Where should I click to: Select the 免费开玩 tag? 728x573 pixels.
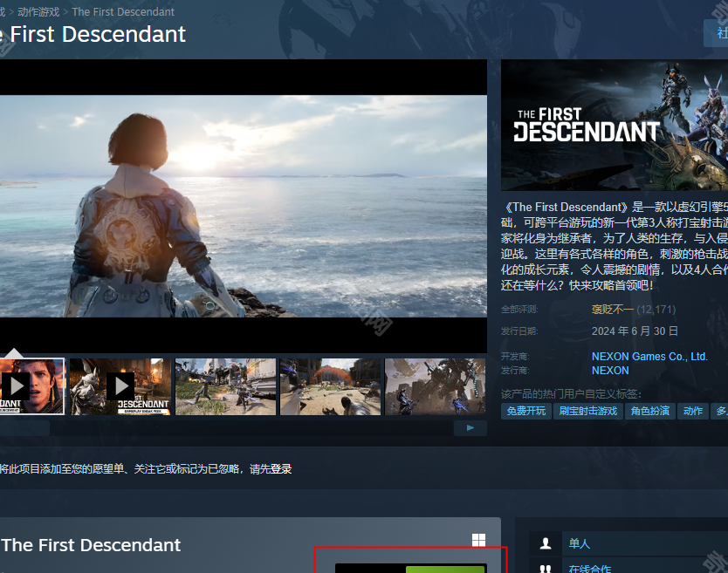tap(526, 411)
